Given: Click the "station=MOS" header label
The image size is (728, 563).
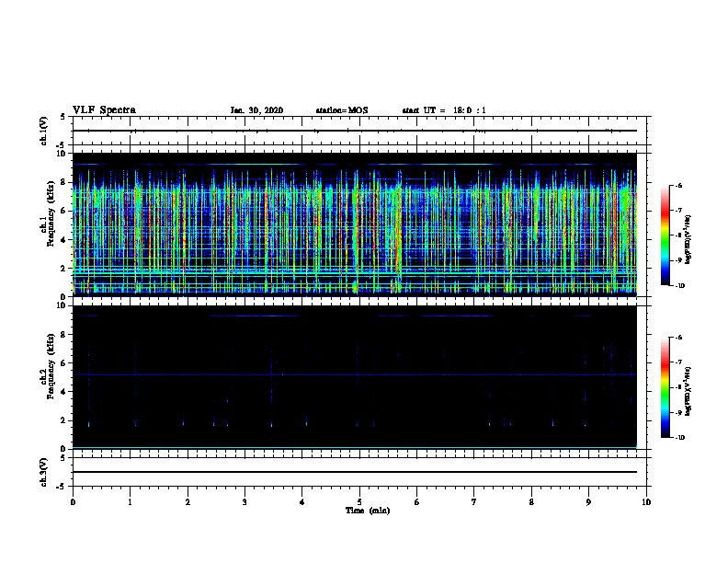Looking at the screenshot, I should [342, 110].
